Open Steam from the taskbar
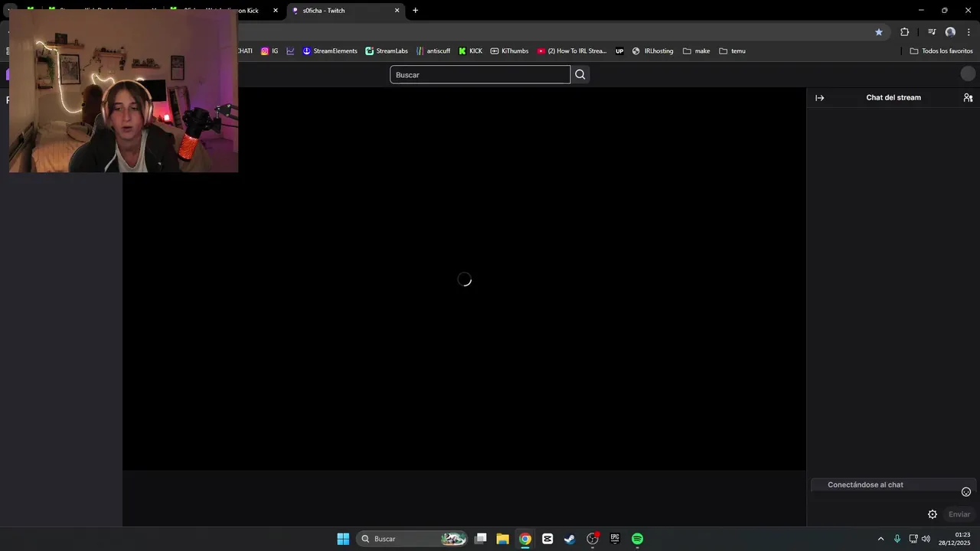 (x=570, y=539)
